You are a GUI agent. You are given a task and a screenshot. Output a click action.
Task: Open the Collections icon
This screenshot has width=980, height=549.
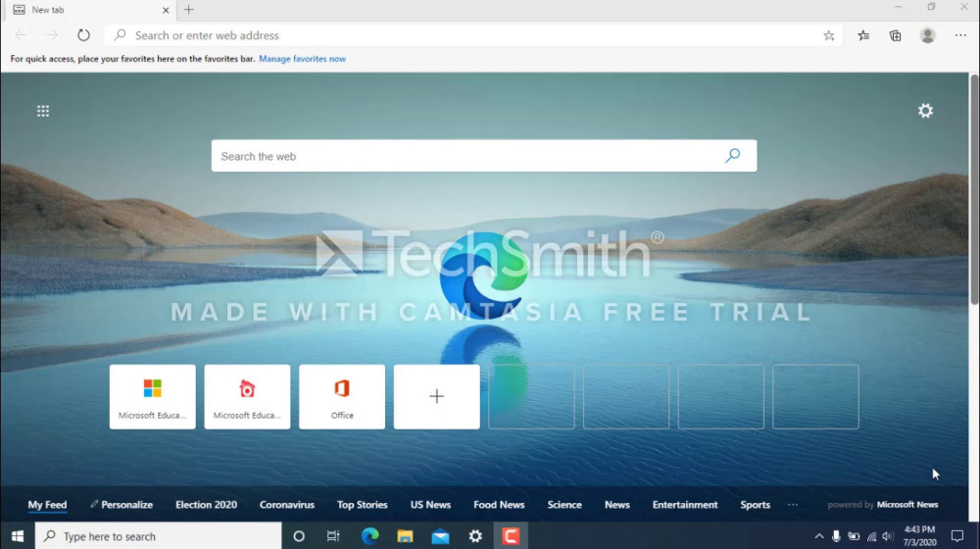pyautogui.click(x=895, y=35)
